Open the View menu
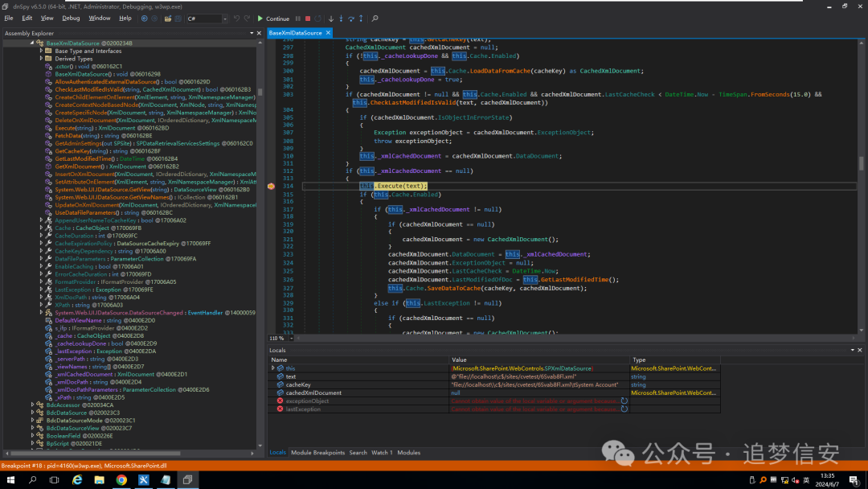This screenshot has width=868, height=489. coord(47,18)
